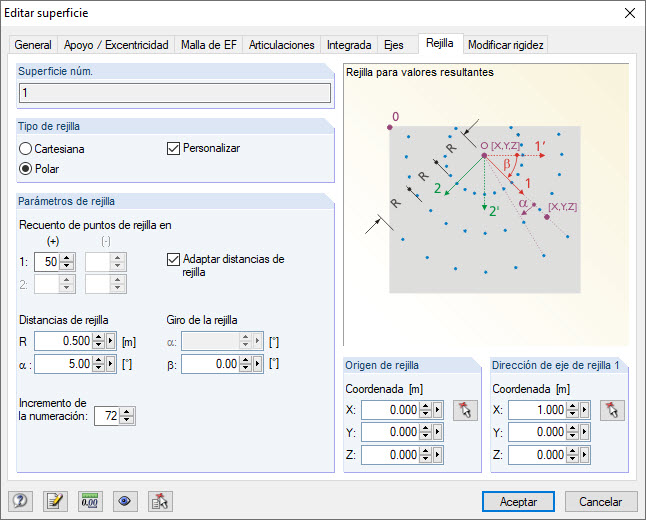
Task: Click the β rotation input field
Action: pyautogui.click(x=210, y=364)
